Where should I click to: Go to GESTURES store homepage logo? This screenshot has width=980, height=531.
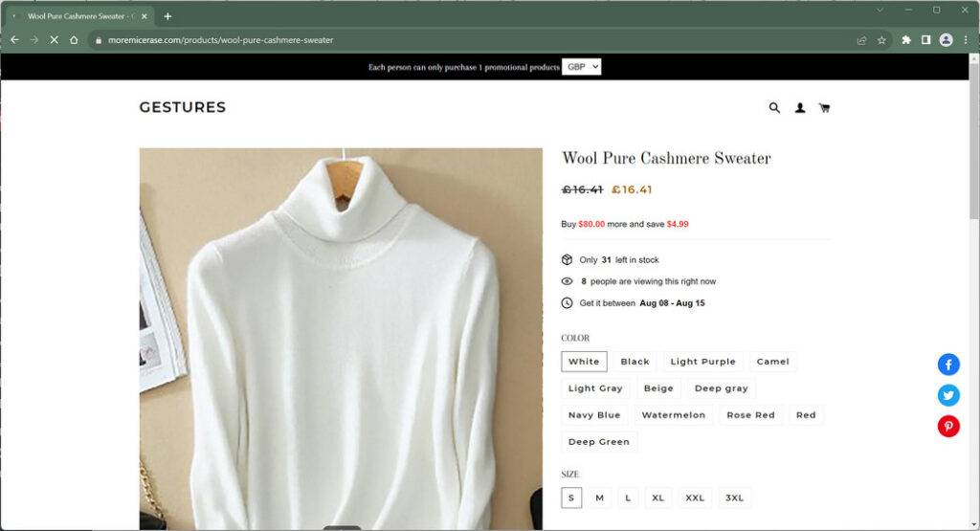click(x=183, y=107)
